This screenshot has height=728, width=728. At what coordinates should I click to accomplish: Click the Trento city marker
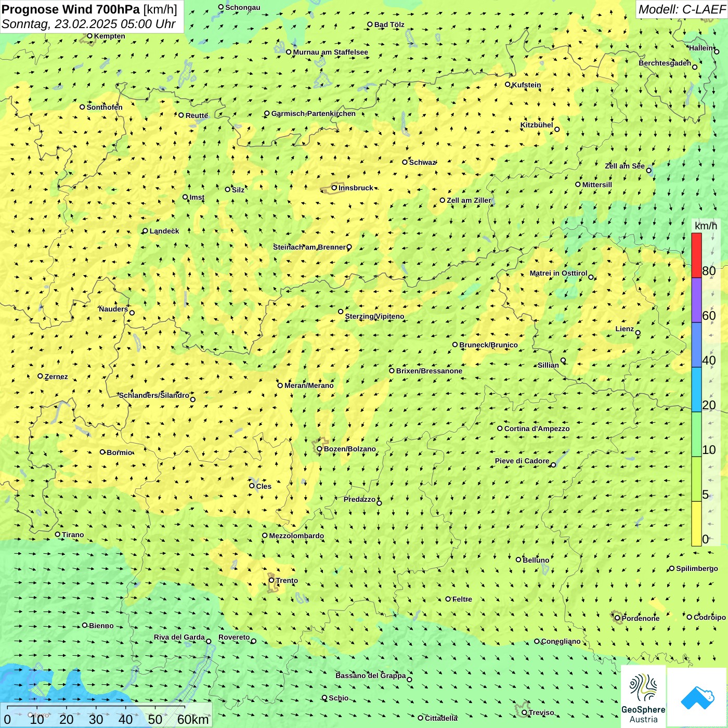click(271, 580)
